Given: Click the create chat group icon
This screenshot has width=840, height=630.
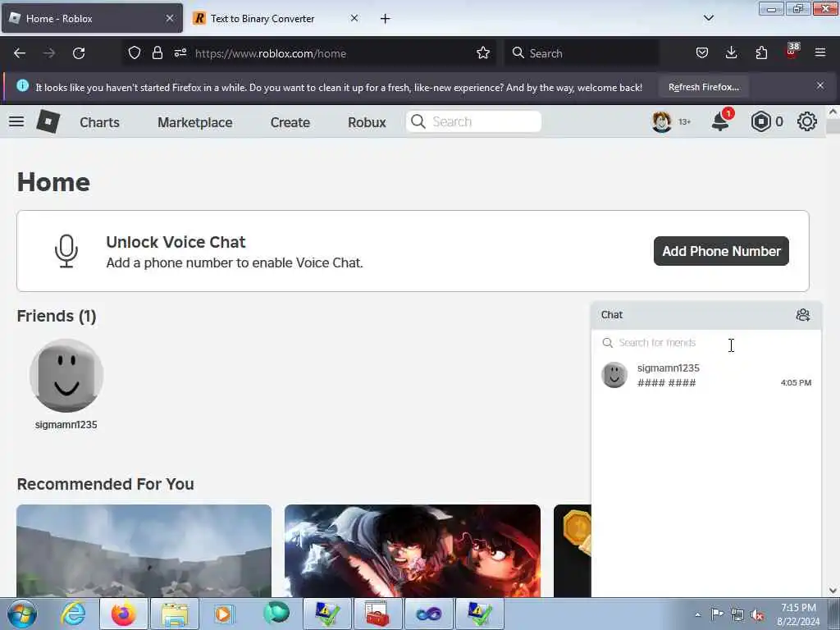Looking at the screenshot, I should 802,315.
